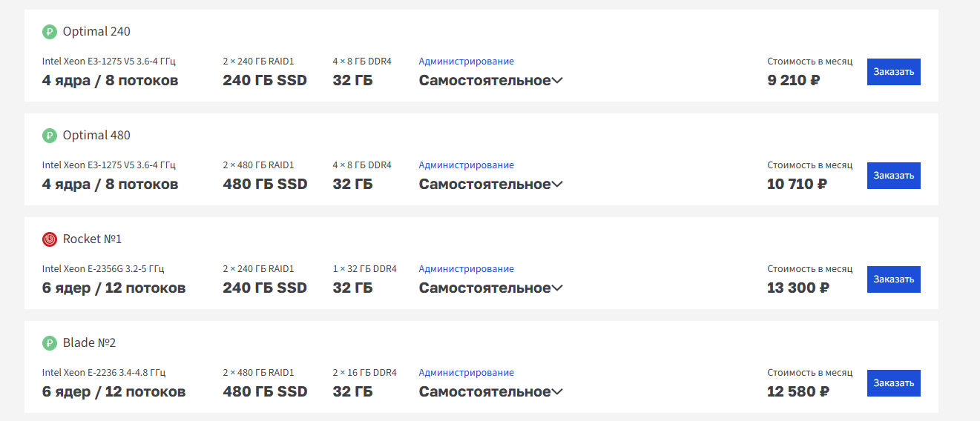The width and height of the screenshot is (980, 421).
Task: Click Администрирование label in Rocket №1 row
Action: point(467,269)
